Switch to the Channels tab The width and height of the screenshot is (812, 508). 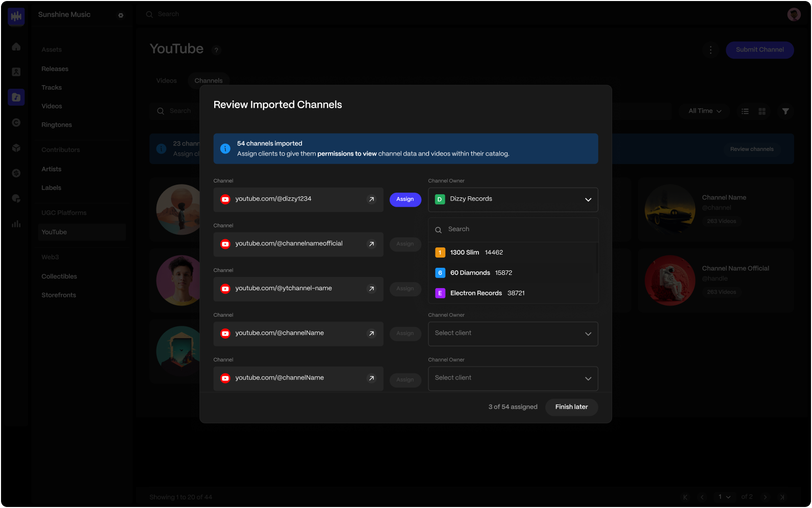pyautogui.click(x=208, y=81)
